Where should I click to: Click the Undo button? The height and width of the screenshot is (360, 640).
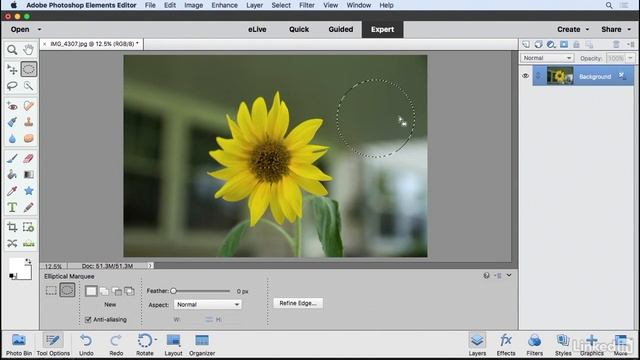point(86,345)
